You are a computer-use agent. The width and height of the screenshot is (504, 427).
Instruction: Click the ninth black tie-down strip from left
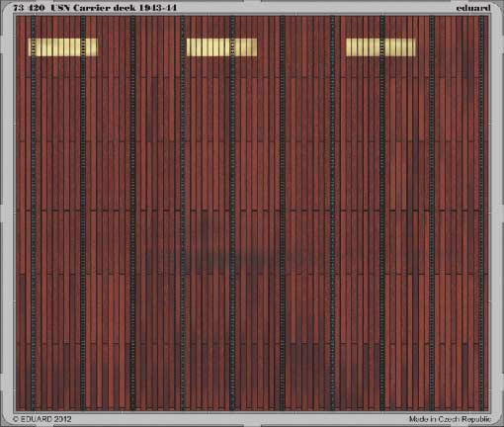tap(432, 213)
